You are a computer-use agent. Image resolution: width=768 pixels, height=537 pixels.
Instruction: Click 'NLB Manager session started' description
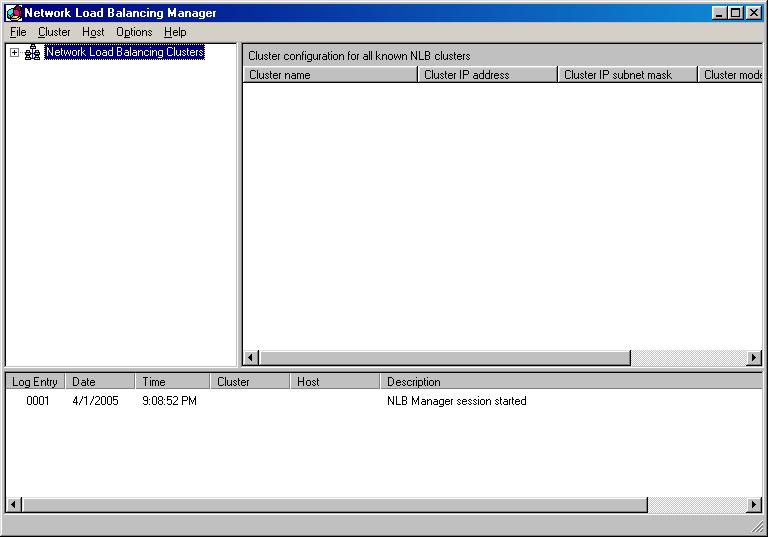456,401
